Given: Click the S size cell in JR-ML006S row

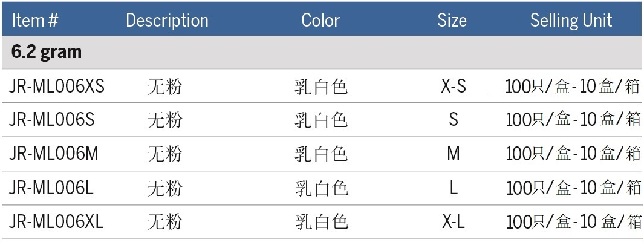Looking at the screenshot, I should tap(454, 120).
